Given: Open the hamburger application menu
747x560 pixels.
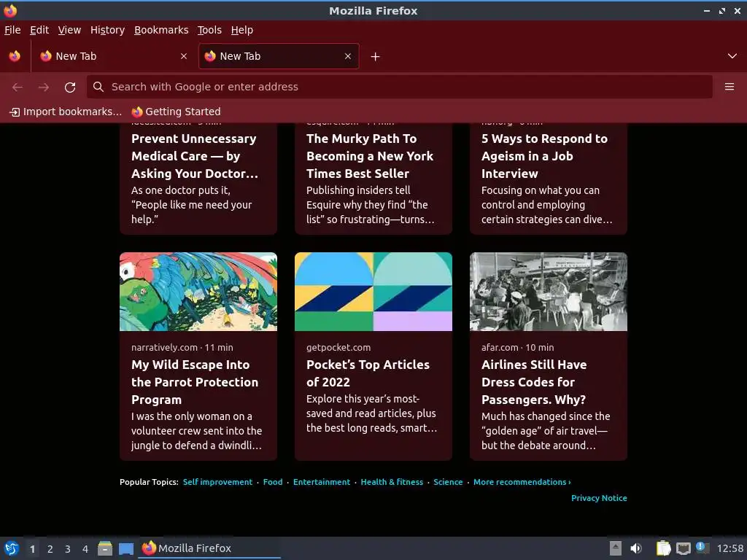Looking at the screenshot, I should [x=729, y=87].
